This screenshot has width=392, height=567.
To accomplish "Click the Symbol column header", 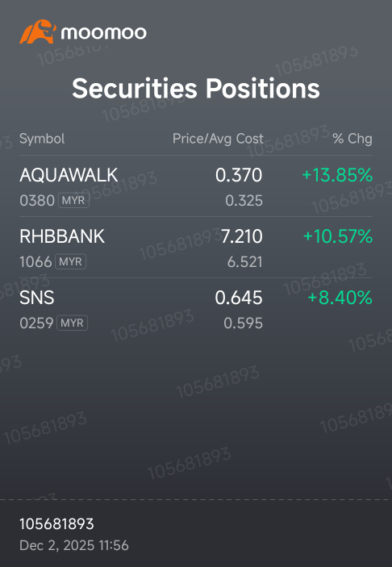I will (x=42, y=139).
